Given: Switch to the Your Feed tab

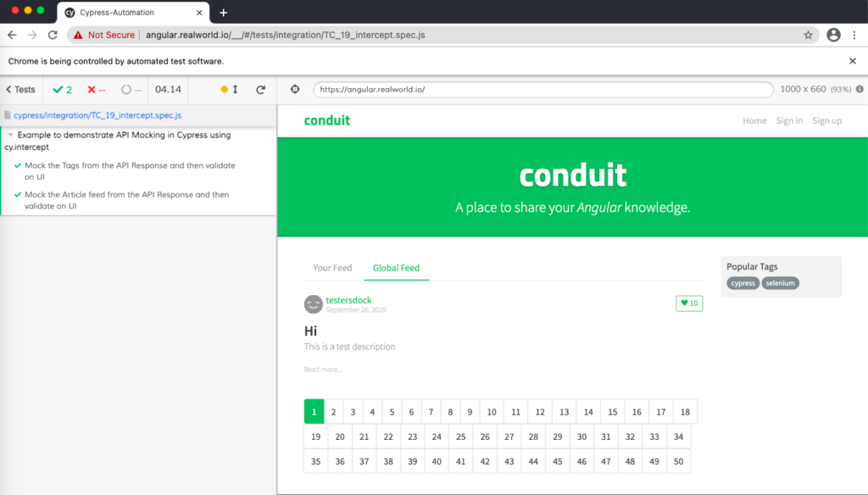Looking at the screenshot, I should point(332,268).
